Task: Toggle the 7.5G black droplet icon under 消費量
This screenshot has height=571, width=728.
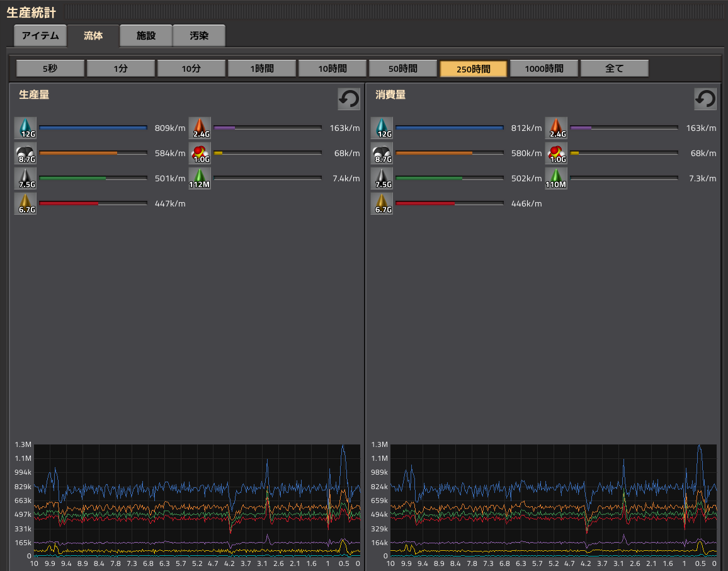Action: pyautogui.click(x=382, y=178)
